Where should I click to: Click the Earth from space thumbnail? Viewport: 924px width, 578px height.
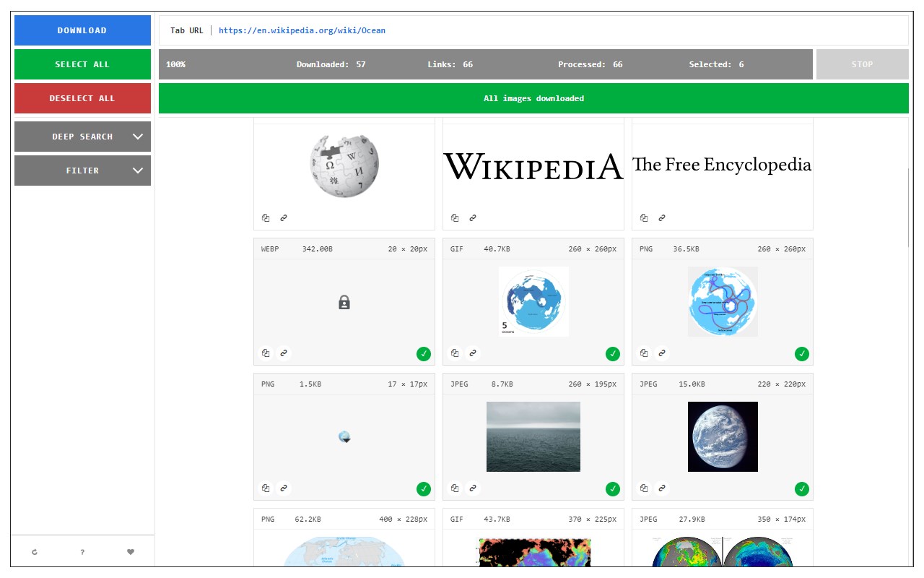[723, 436]
